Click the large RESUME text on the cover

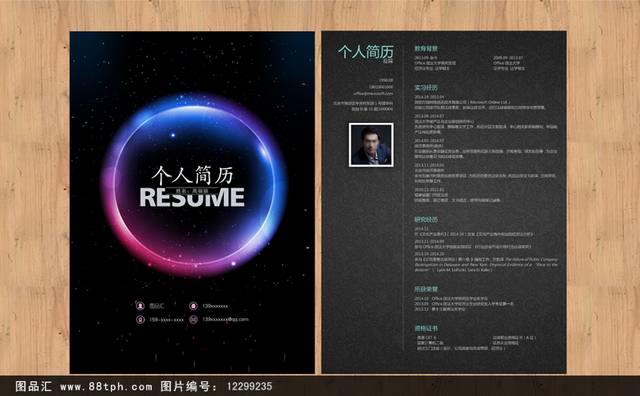tap(192, 198)
